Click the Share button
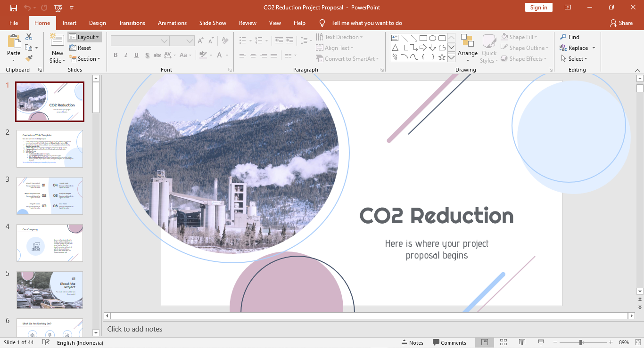The height and width of the screenshot is (348, 644). pyautogui.click(x=621, y=23)
